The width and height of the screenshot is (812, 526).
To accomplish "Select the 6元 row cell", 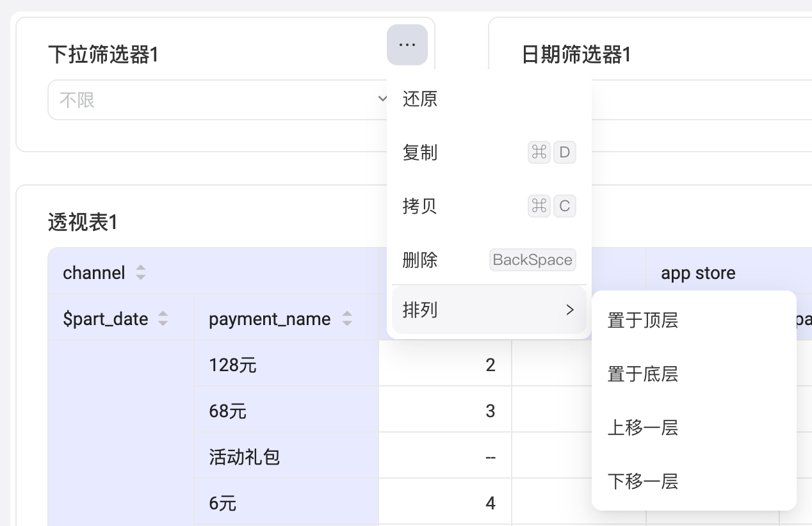I will point(286,503).
